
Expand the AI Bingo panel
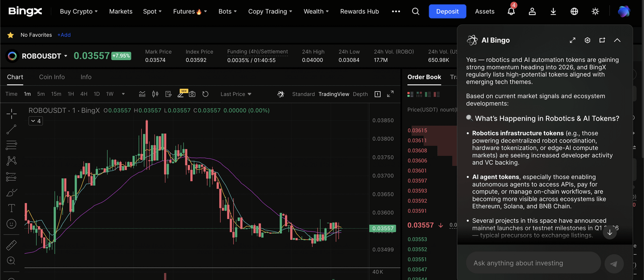[573, 40]
